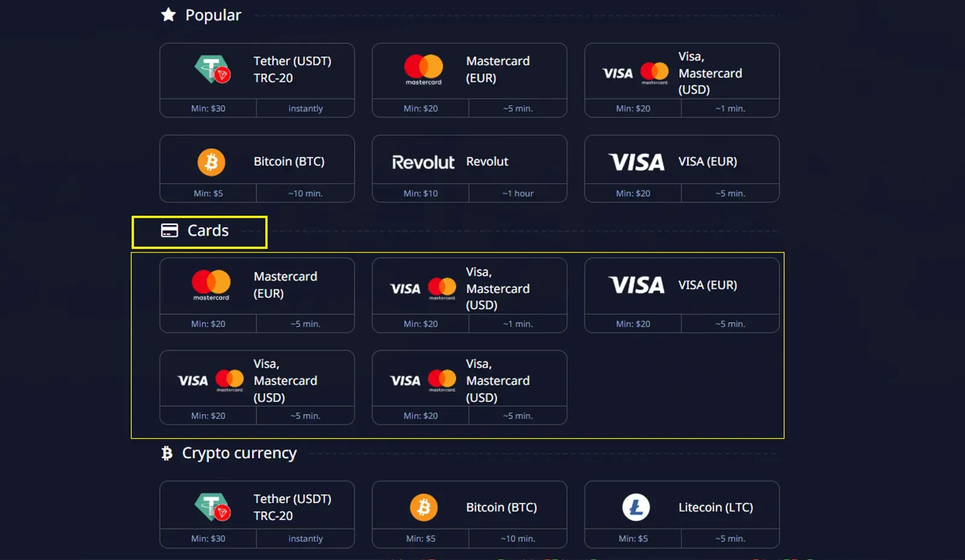Click the orange Bitcoin icon under Popular

click(211, 162)
